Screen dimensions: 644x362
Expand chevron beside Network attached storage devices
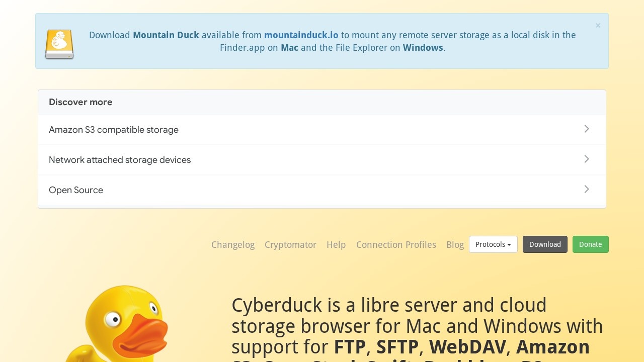pyautogui.click(x=587, y=159)
